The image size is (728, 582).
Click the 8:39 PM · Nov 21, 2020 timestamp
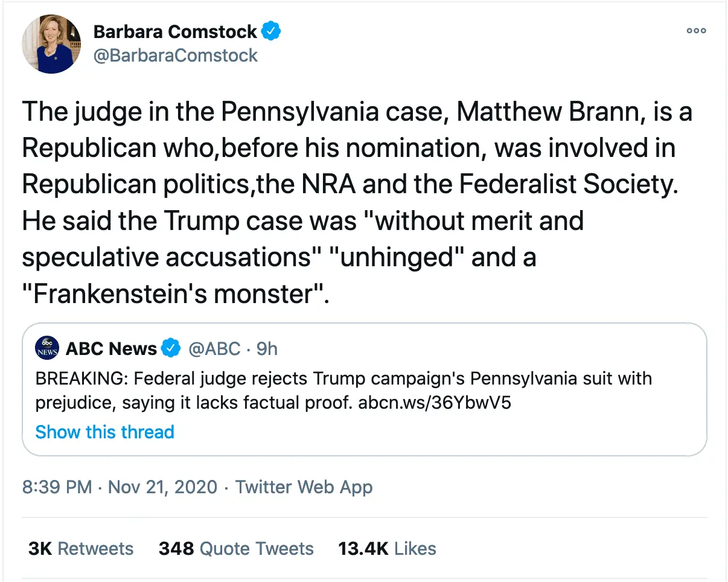[x=120, y=487]
